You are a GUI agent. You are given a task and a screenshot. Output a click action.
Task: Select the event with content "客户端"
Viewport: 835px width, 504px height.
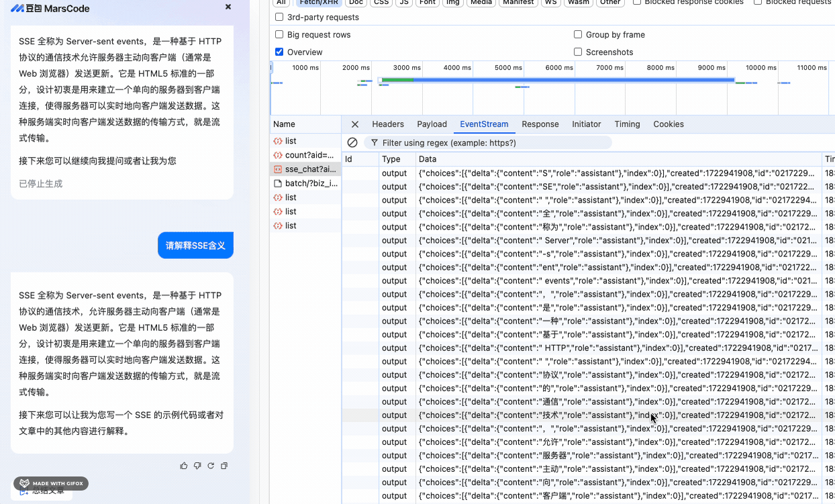588,495
